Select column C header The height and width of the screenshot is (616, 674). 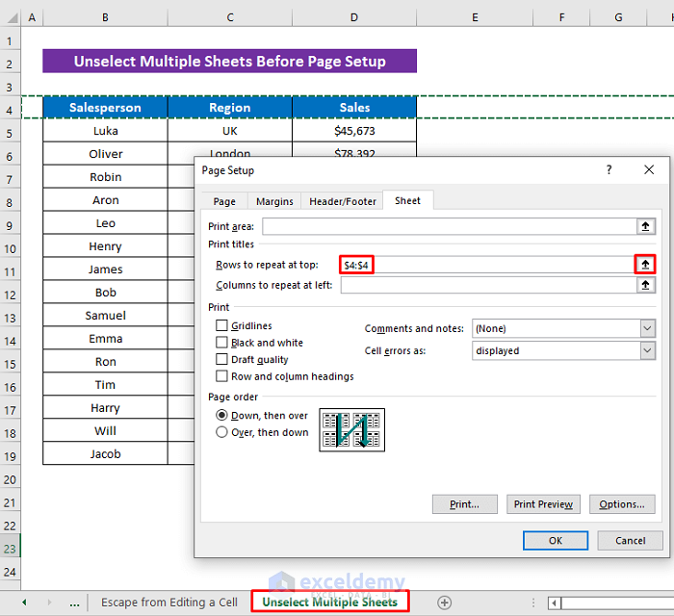coord(230,17)
